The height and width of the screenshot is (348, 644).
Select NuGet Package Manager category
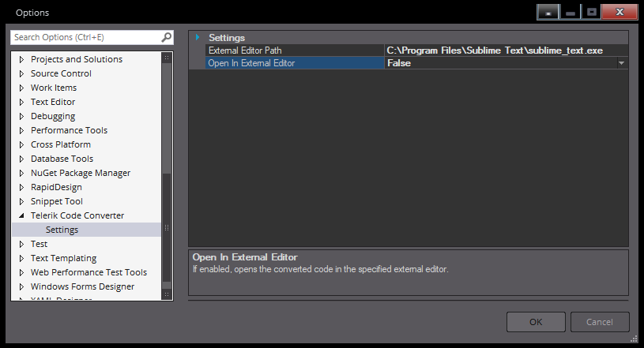80,173
